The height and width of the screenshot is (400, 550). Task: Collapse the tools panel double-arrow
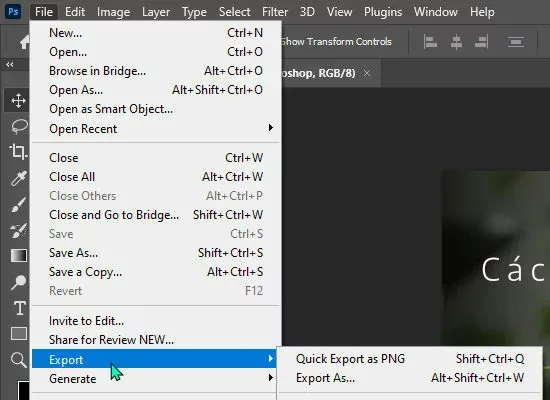[x=10, y=65]
